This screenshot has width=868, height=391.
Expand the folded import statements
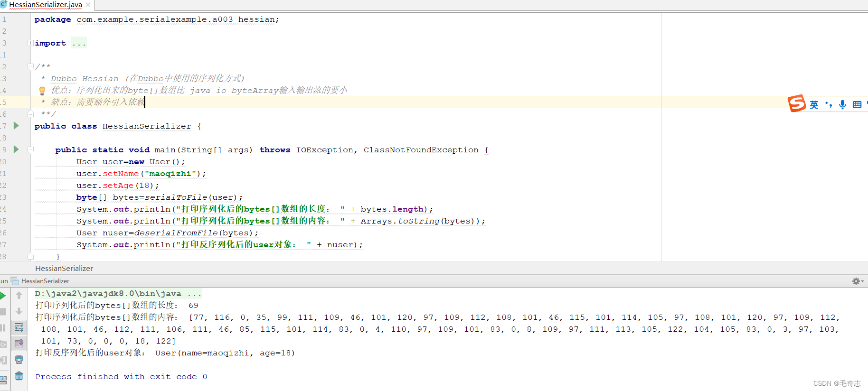click(30, 43)
